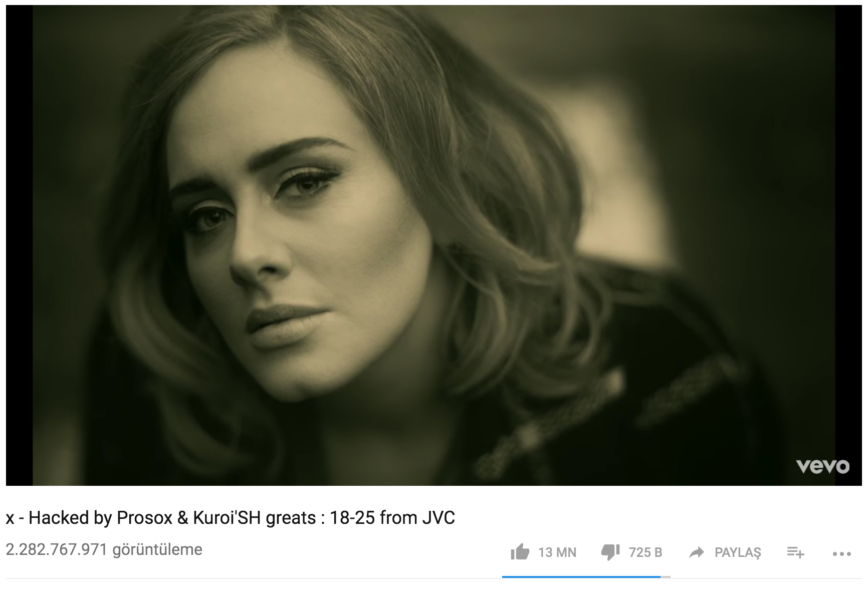
Task: Open the save to playlist icon
Action: click(795, 552)
